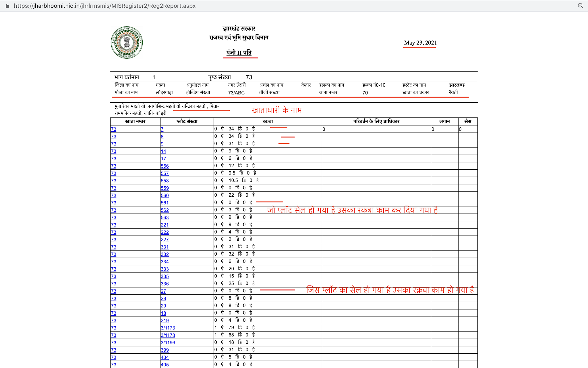This screenshot has height=368, width=588.
Task: Click the पंजी II प्रति heading
Action: click(239, 52)
